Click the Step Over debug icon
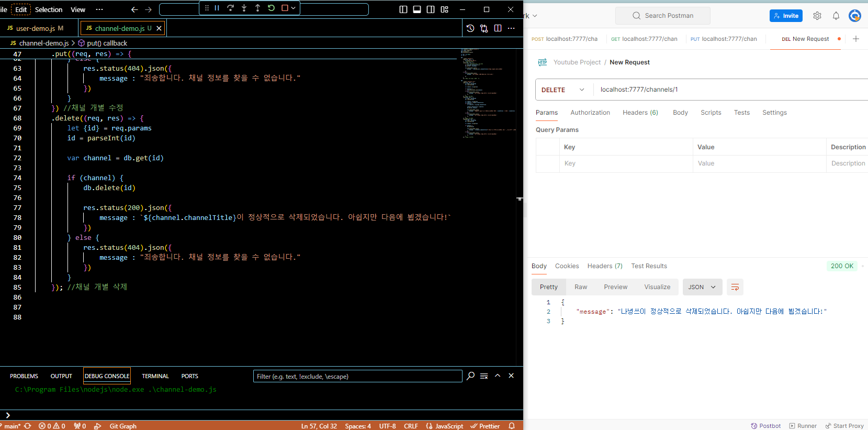Viewport: 868px width, 430px height. (x=230, y=8)
